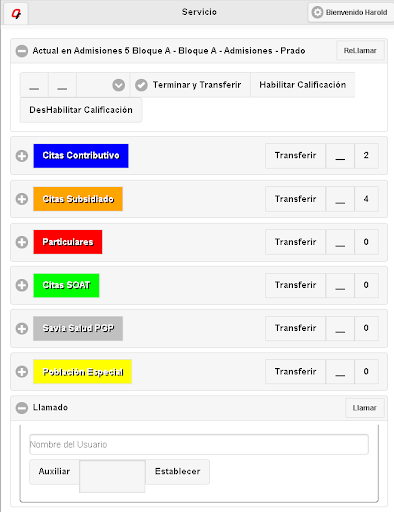This screenshot has width=394, height=512.
Task: Click the down-arrow circle icon in toolbar
Action: pyautogui.click(x=119, y=85)
